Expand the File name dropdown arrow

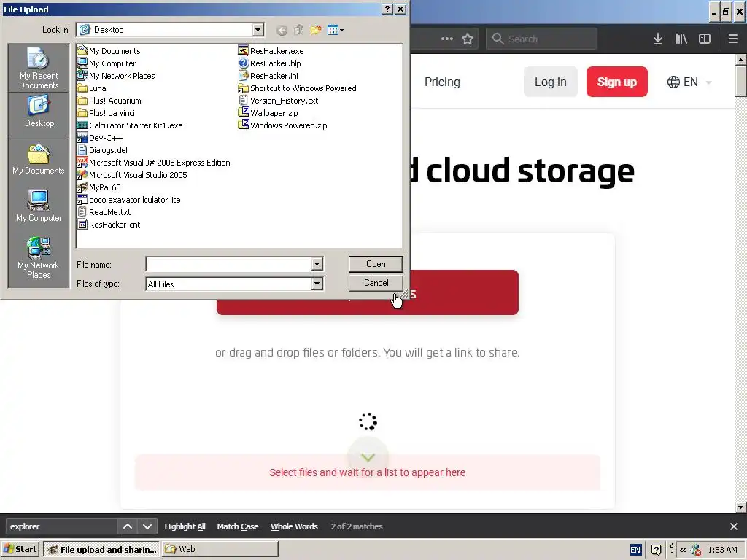tap(317, 264)
